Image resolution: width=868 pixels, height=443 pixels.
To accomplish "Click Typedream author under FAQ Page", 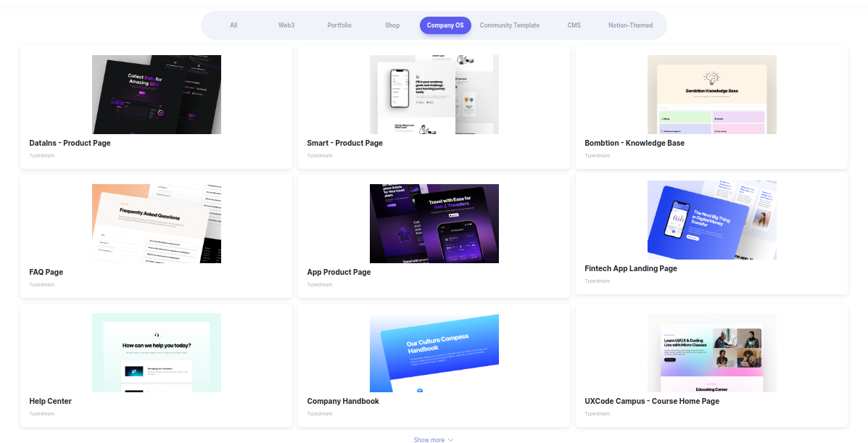I will coord(42,285).
